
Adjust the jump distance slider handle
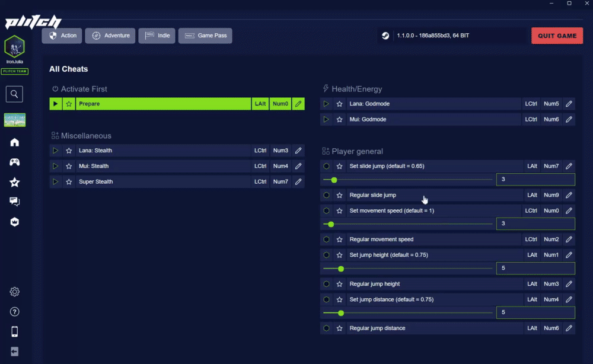(x=341, y=313)
